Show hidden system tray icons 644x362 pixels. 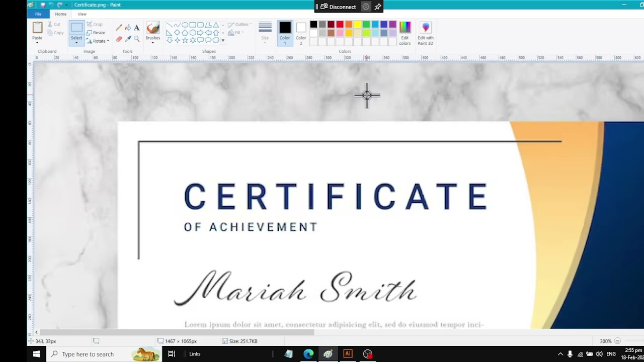(560, 354)
